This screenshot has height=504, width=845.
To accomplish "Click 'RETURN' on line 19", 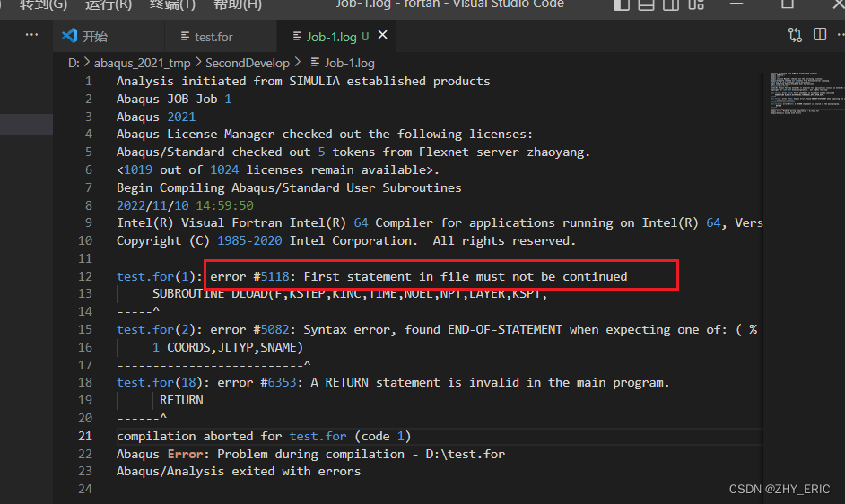I will coord(181,400).
